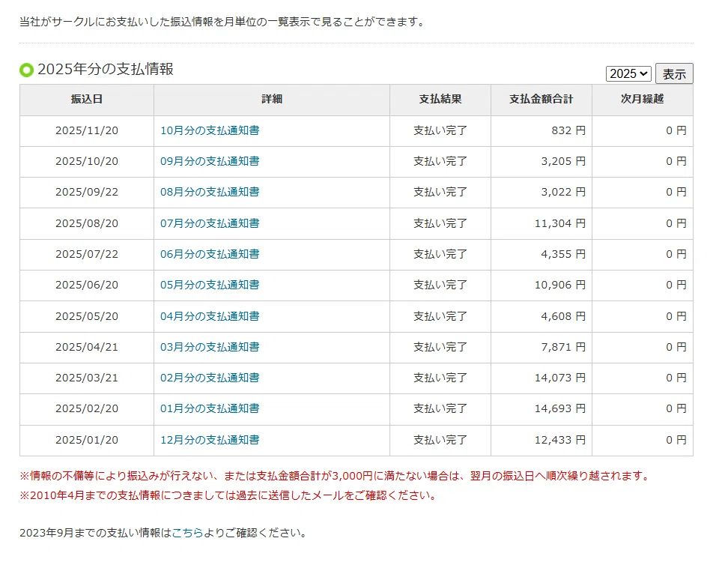The height and width of the screenshot is (565, 728).
Task: Open 01月分の支払通知書 link
Action: [x=210, y=408]
